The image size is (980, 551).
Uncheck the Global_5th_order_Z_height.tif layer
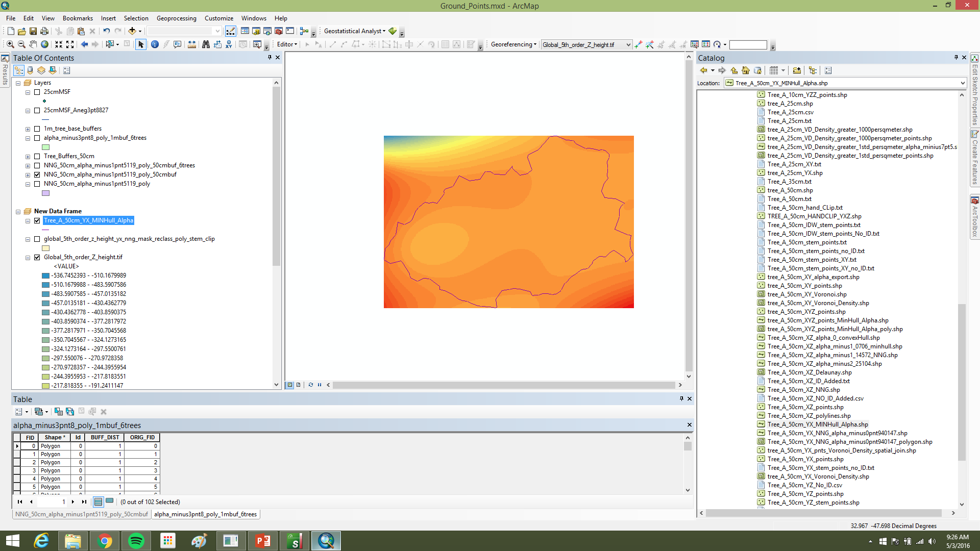pos(37,257)
